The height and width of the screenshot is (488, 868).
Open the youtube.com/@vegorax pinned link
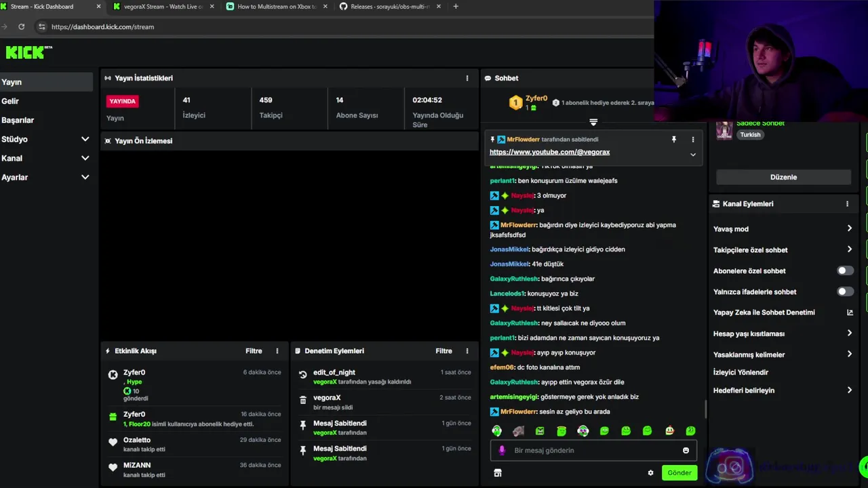549,152
